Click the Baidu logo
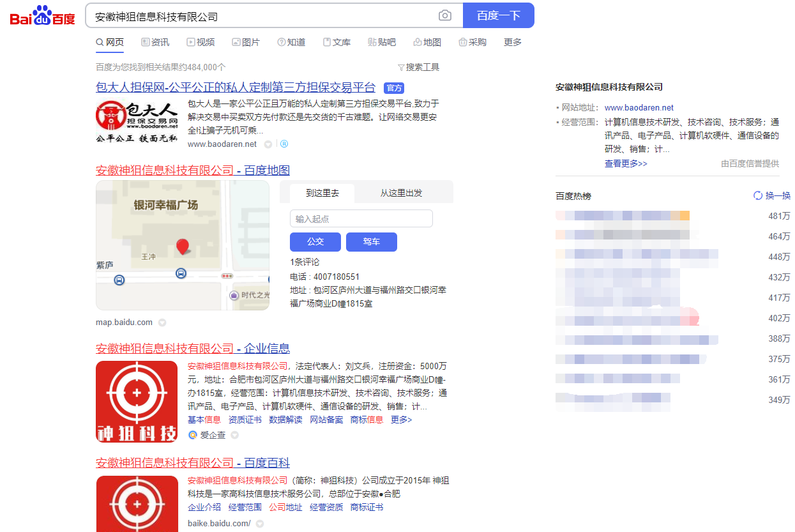 [42, 16]
